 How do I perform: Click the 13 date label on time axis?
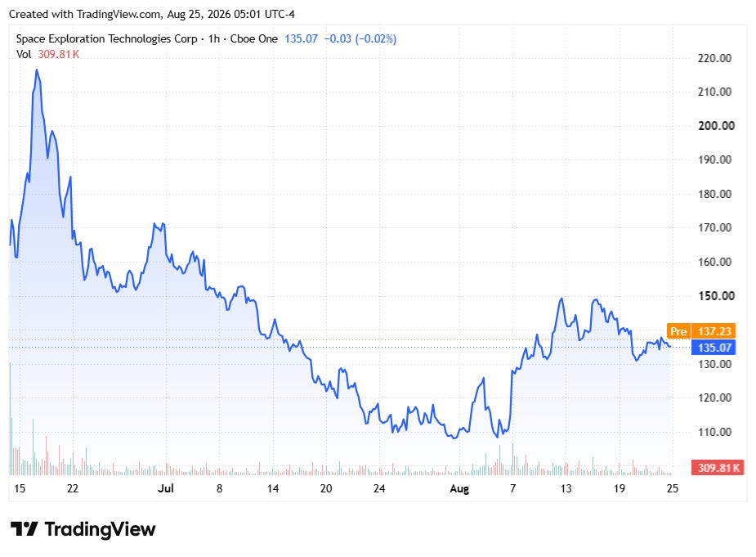pyautogui.click(x=566, y=488)
